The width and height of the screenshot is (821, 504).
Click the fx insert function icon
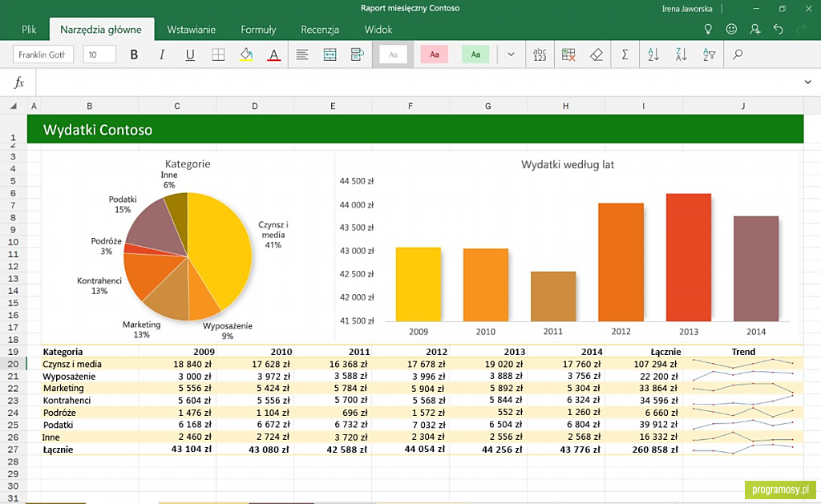(19, 83)
